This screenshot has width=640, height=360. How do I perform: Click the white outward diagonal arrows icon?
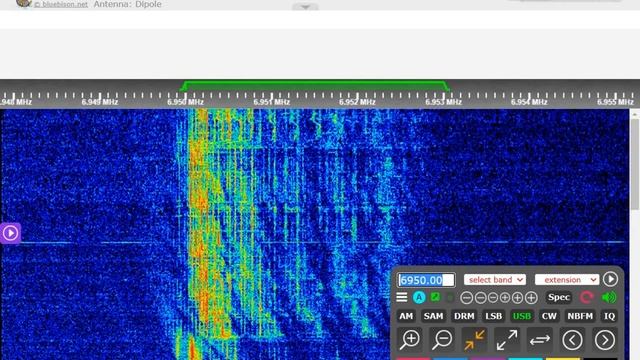[x=507, y=340]
